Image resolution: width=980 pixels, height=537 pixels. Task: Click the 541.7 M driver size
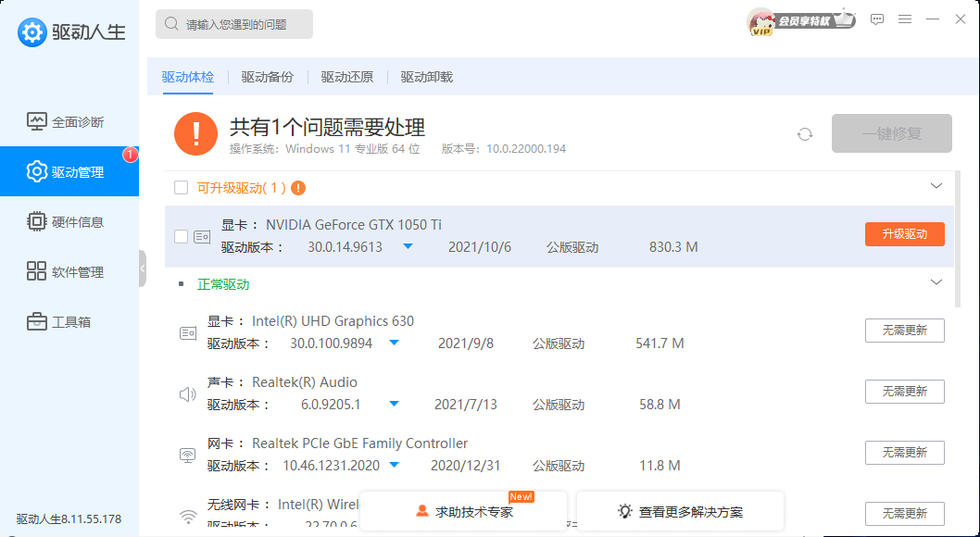(x=660, y=343)
